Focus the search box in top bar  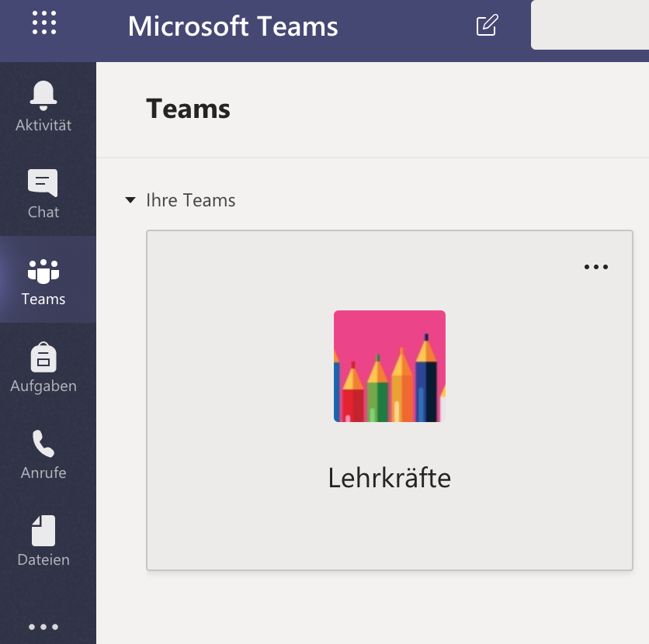[x=590, y=26]
